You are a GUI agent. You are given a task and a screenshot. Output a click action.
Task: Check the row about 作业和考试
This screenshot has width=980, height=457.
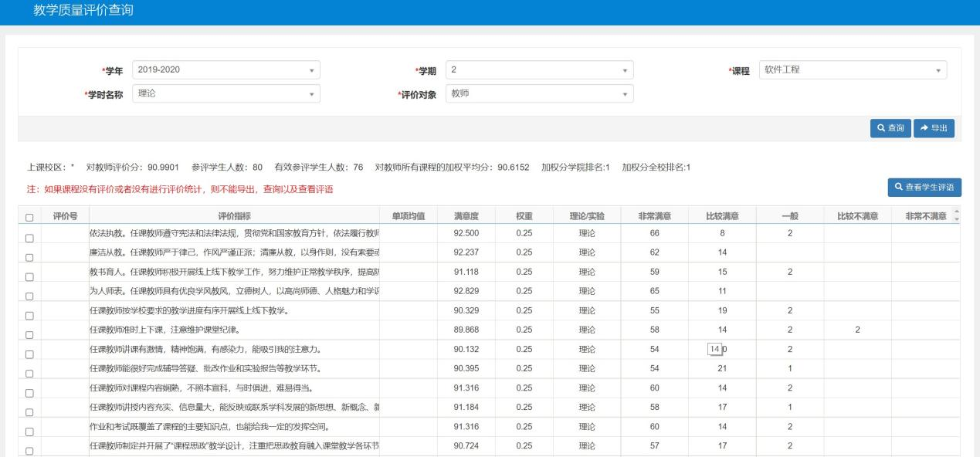pos(29,432)
